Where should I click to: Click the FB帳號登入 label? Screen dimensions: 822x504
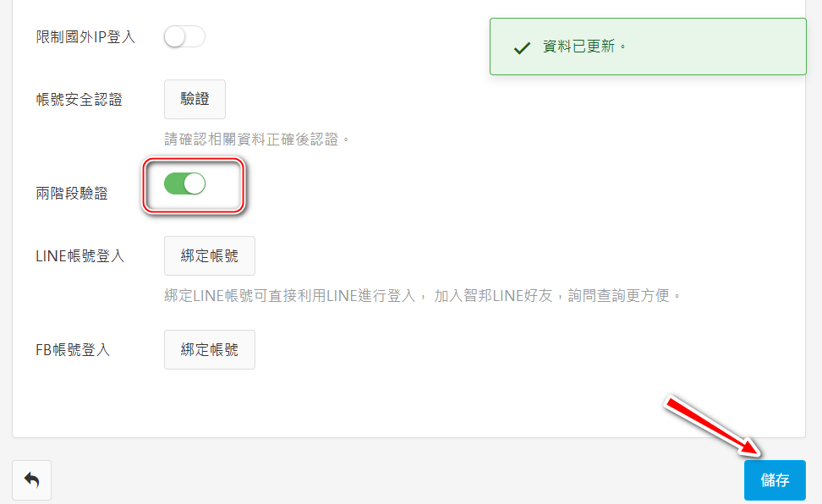(73, 349)
